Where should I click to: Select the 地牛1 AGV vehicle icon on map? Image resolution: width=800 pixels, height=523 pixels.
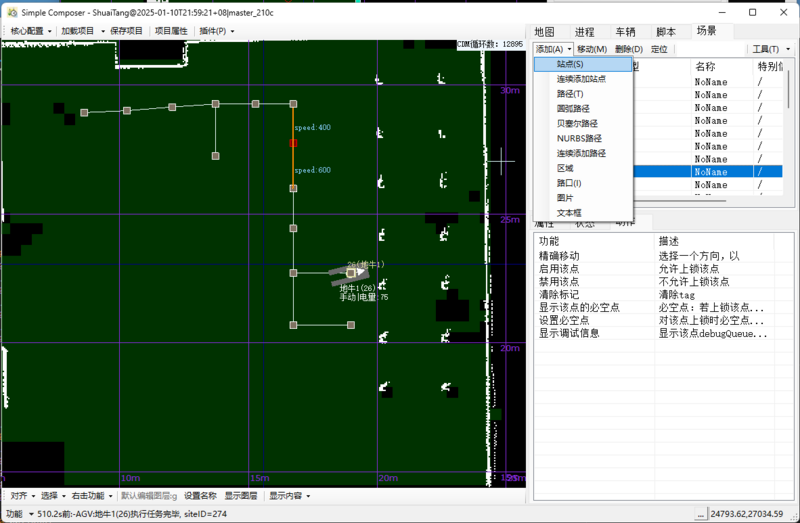[349, 273]
